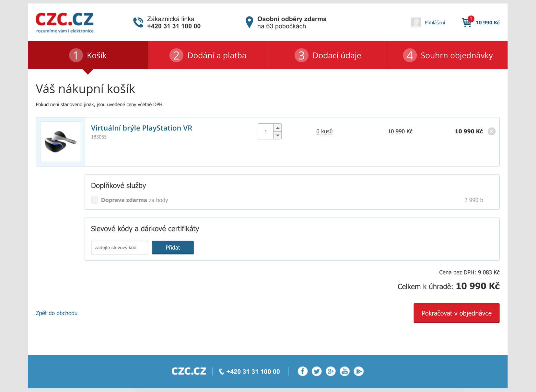Click the quantity input field

[x=266, y=131]
